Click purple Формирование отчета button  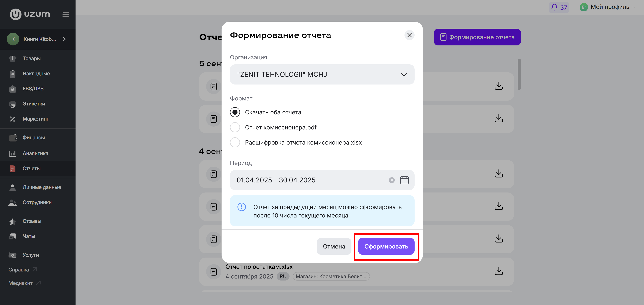click(477, 37)
